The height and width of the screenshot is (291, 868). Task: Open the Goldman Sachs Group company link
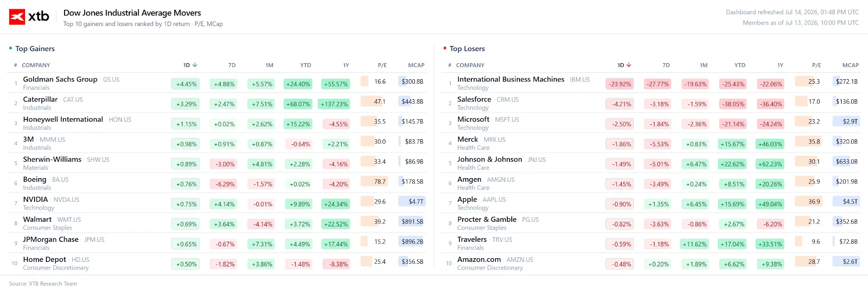point(60,79)
